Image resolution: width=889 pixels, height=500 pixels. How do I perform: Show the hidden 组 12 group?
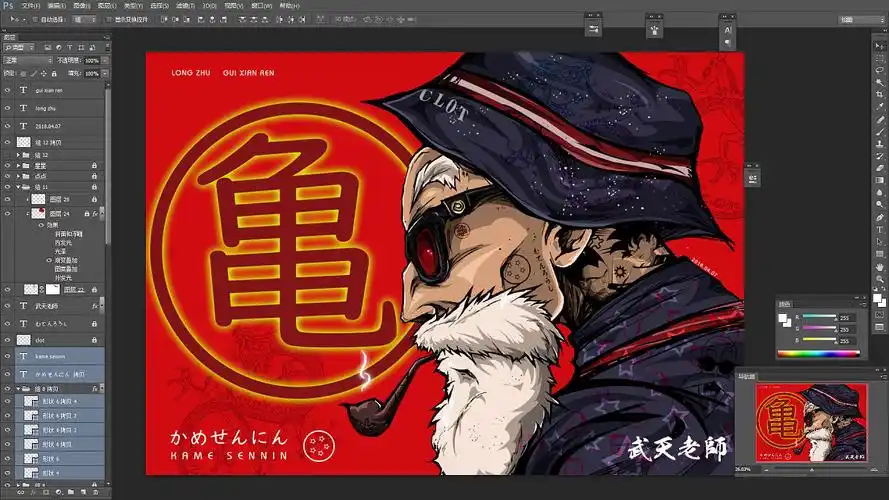pyautogui.click(x=7, y=155)
